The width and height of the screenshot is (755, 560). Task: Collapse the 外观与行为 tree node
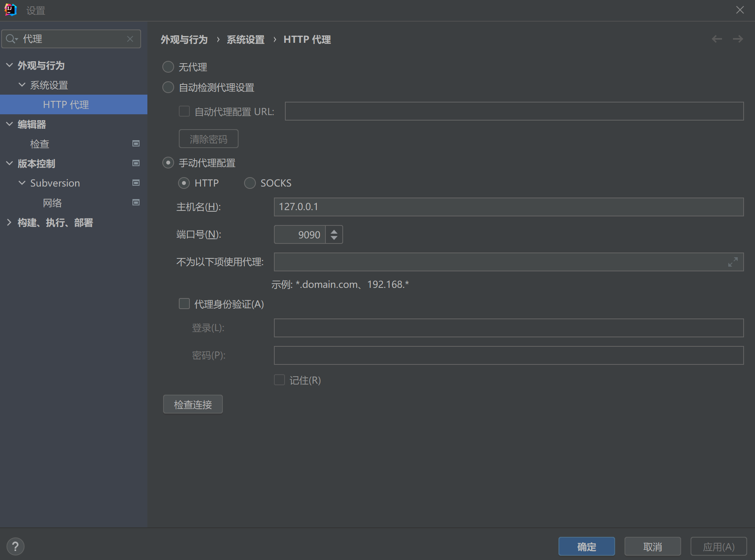(x=9, y=65)
